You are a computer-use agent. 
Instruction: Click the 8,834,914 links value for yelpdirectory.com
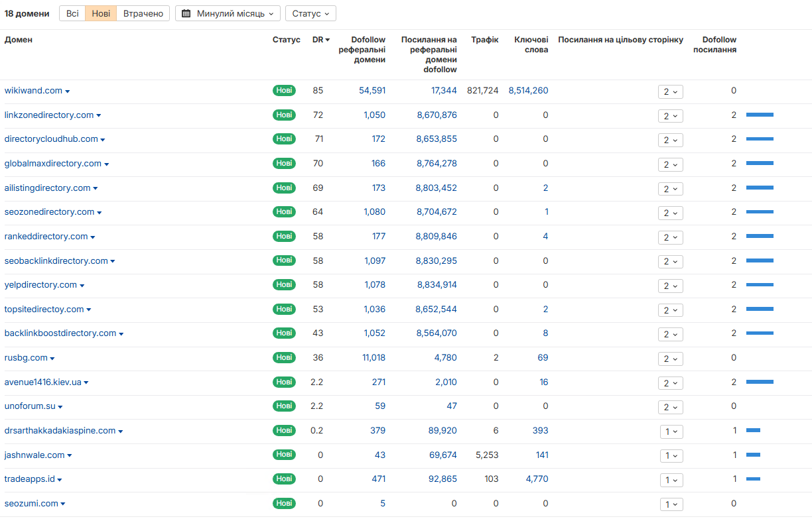437,285
